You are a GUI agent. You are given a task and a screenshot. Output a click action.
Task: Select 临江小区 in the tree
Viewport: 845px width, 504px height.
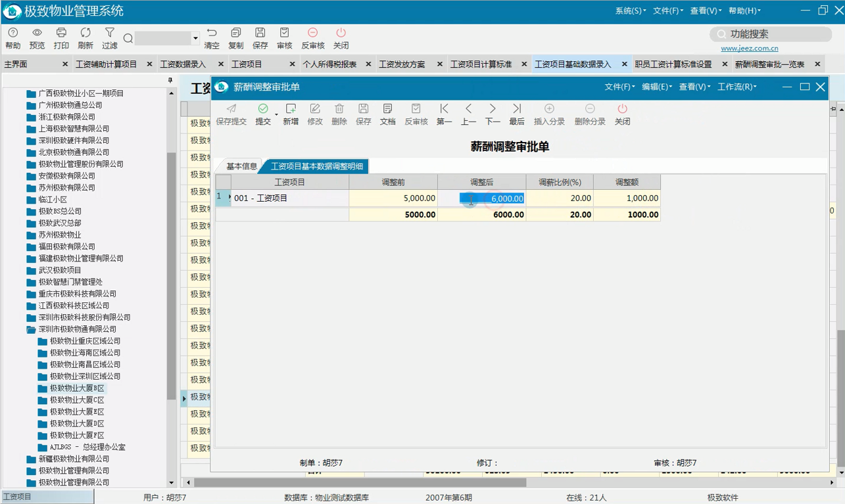[x=53, y=200]
